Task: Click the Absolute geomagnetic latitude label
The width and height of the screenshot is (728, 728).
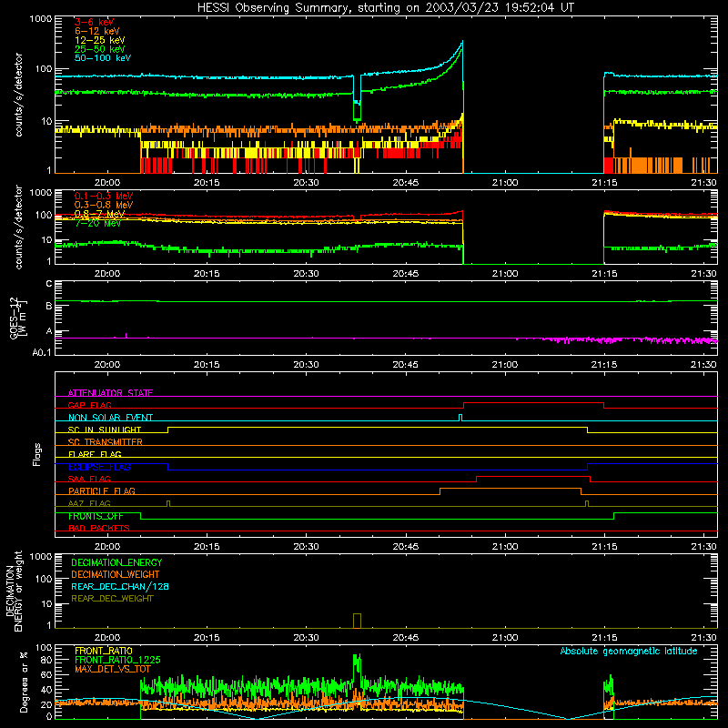Action: [629, 651]
